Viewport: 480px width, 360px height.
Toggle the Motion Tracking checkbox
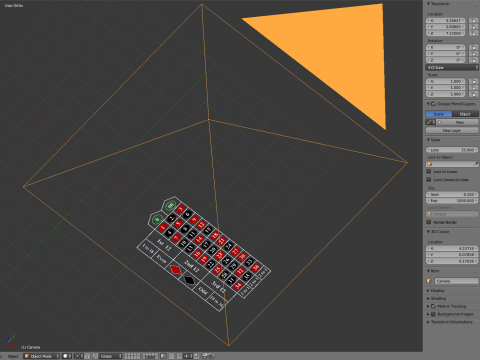(x=433, y=306)
